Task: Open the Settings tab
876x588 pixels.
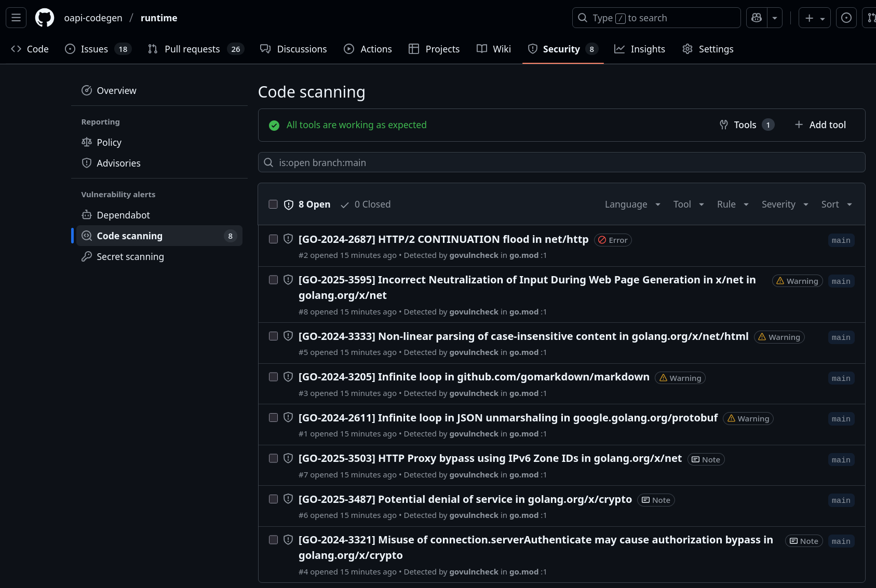Action: point(708,49)
